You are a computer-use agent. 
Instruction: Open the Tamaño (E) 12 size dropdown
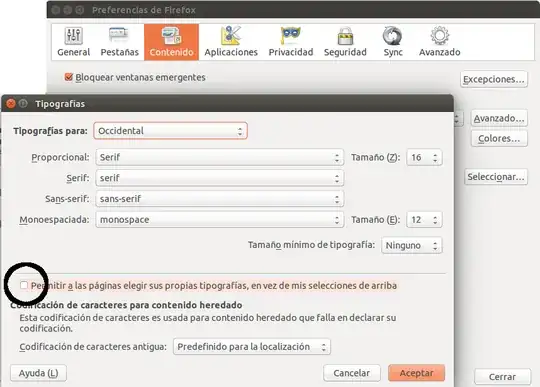424,219
